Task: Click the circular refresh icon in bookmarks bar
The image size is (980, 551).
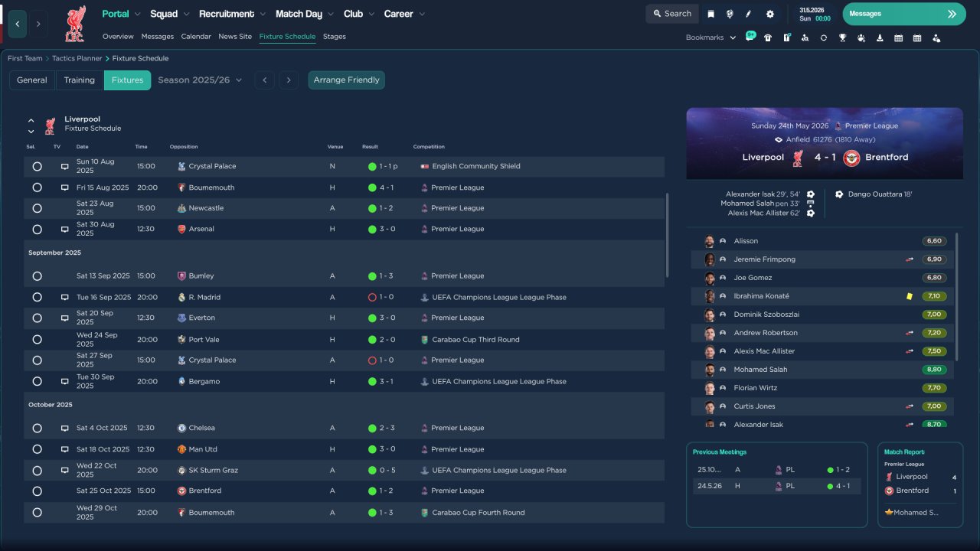Action: (824, 37)
